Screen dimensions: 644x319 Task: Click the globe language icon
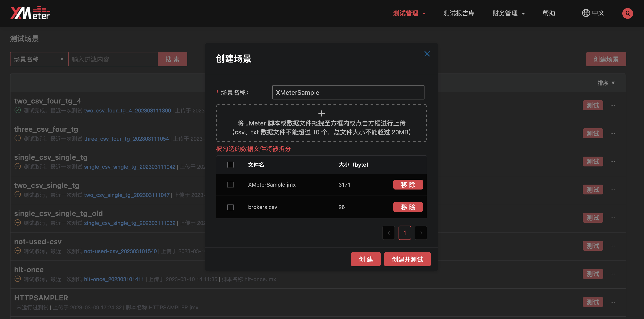[586, 13]
